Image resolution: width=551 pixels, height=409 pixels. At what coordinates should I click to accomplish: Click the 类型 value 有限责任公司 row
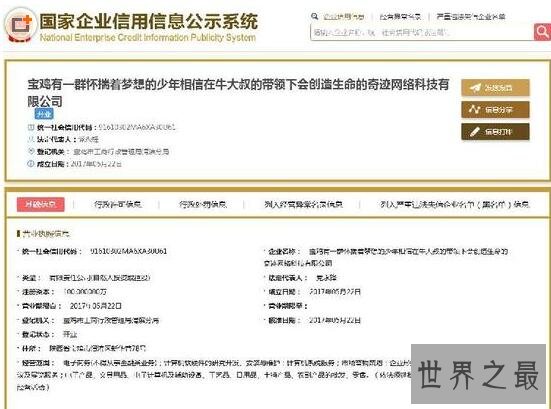(100, 278)
